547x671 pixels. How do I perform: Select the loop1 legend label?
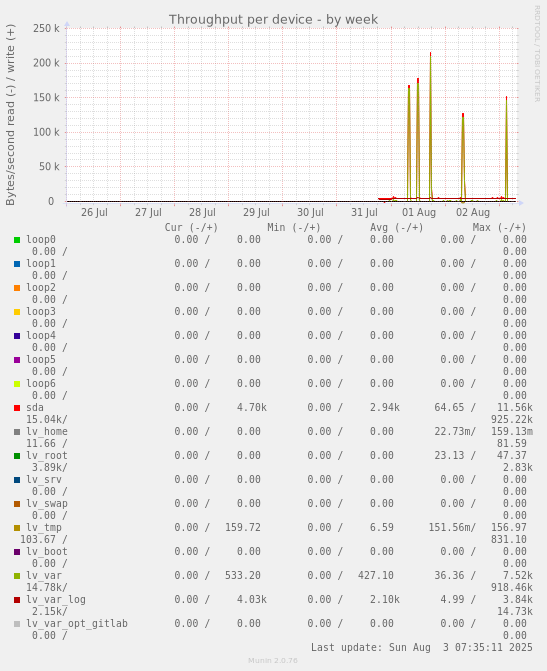[41, 264]
